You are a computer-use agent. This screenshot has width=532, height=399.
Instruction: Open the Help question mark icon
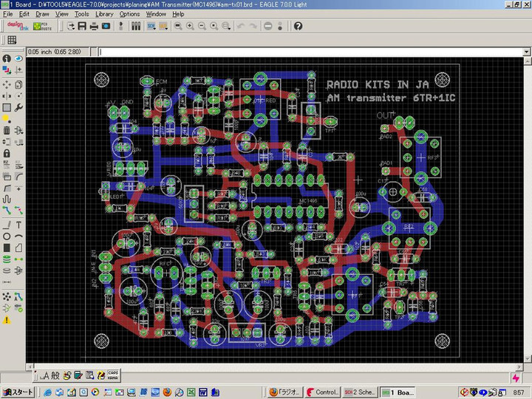298,26
